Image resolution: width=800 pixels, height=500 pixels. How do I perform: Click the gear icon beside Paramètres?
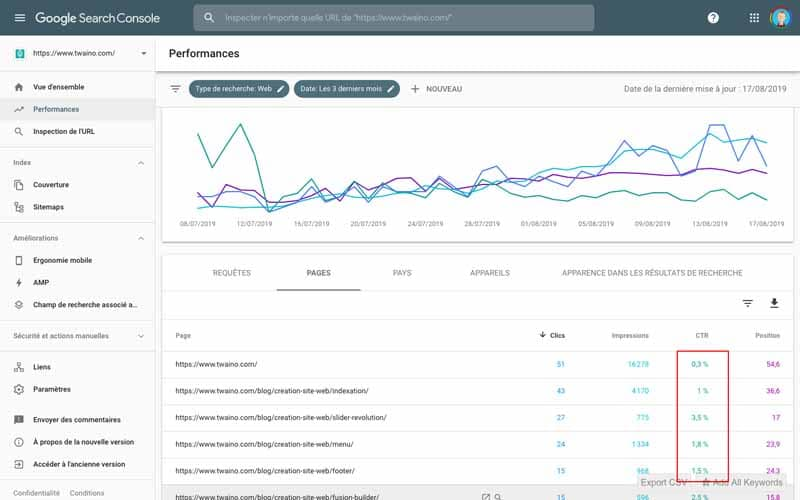point(19,389)
